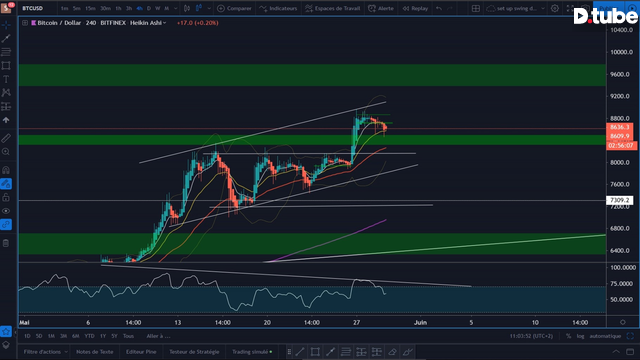
Task: Expand the timeframe dropdown arrow
Action: tap(176, 8)
